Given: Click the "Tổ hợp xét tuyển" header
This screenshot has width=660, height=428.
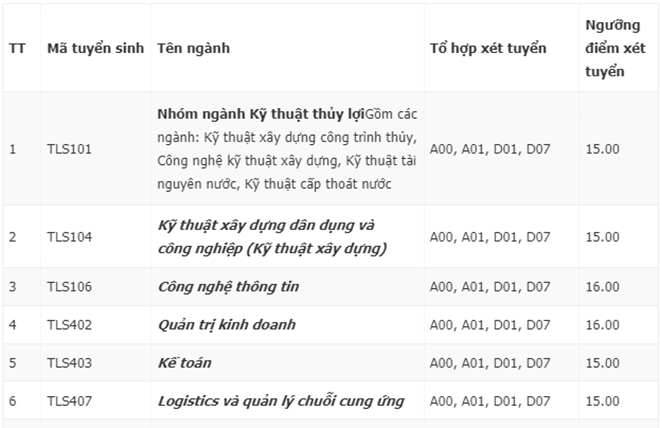Looking at the screenshot, I should tap(487, 48).
